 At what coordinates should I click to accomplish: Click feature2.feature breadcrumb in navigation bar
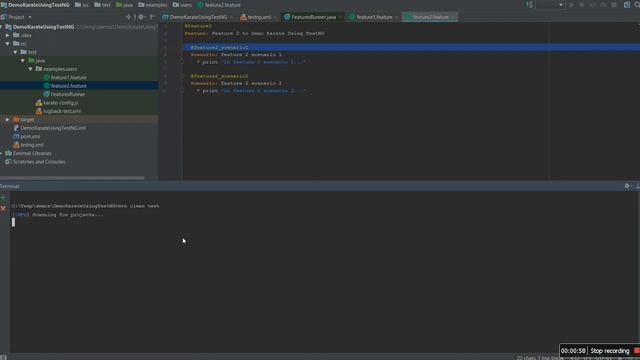[x=219, y=5]
